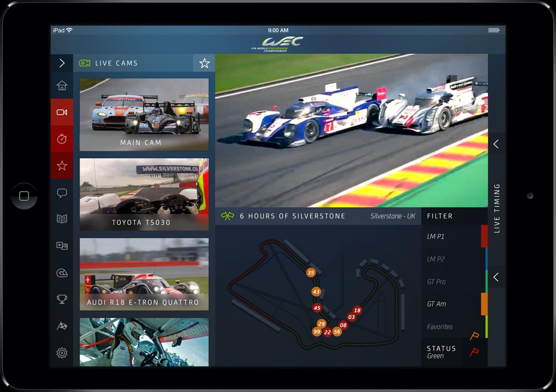This screenshot has width=556, height=392.
Task: Toggle the GT Am class filter
Action: 454,304
